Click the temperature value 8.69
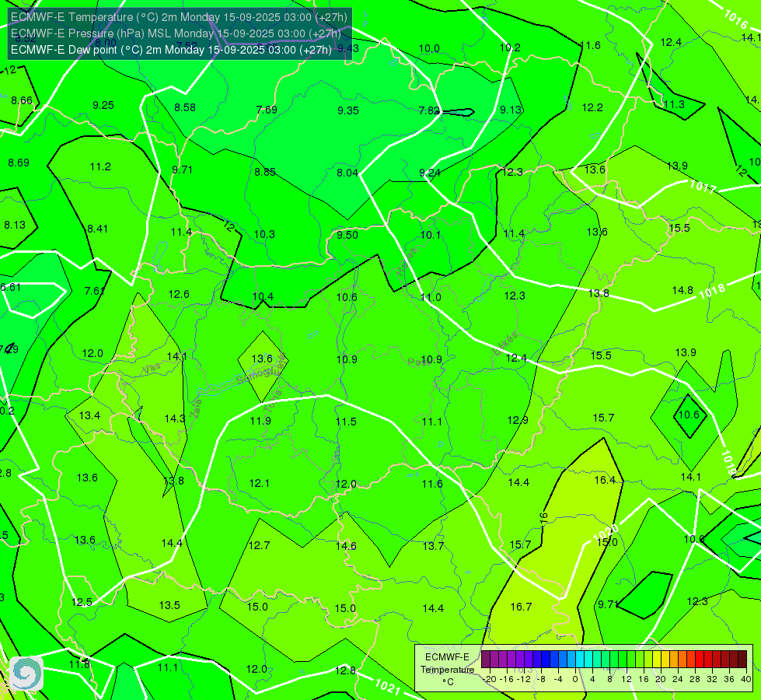Viewport: 761px width, 700px height. [x=19, y=163]
